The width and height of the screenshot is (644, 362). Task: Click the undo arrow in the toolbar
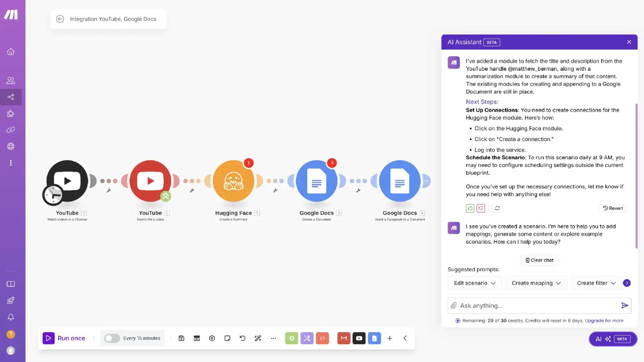click(x=243, y=338)
